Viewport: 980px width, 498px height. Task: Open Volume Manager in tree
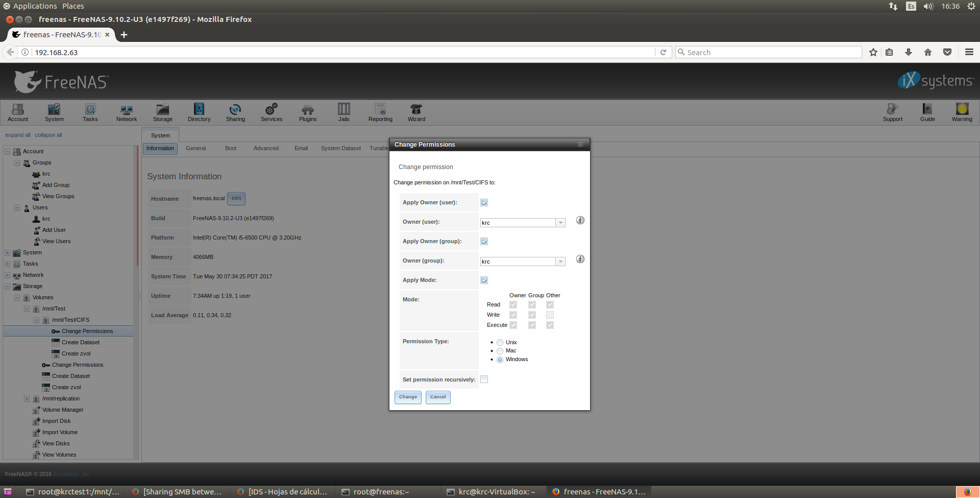tap(62, 410)
